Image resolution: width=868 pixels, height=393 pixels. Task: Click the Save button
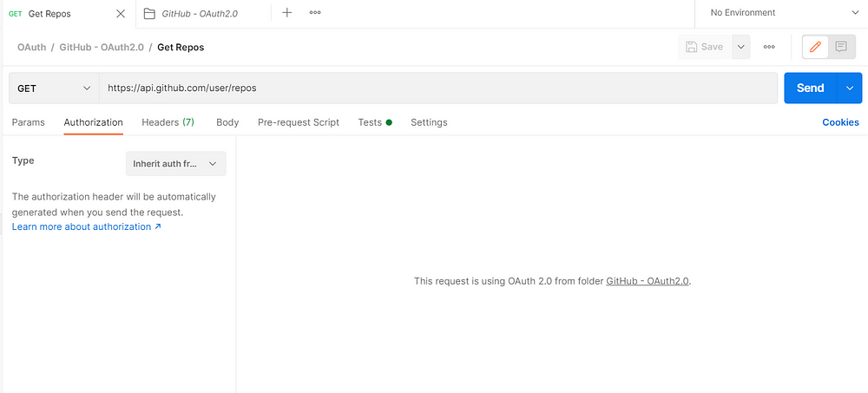(x=704, y=47)
